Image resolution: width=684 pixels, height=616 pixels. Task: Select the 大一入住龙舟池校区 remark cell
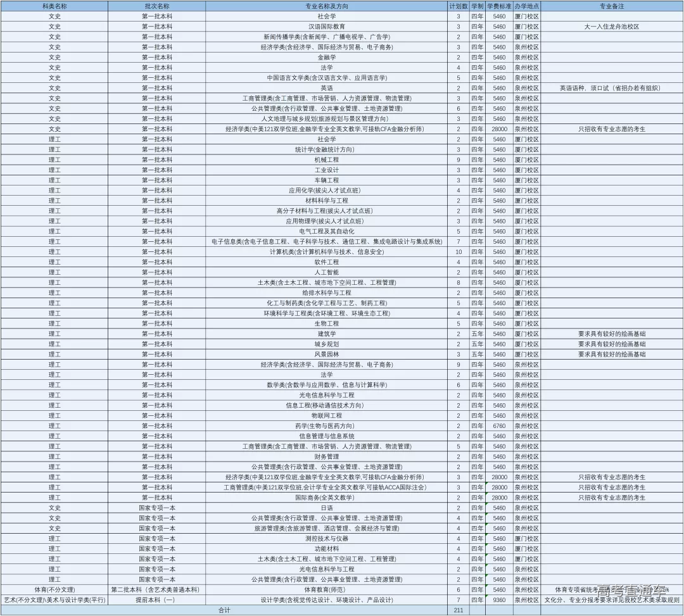pos(612,27)
